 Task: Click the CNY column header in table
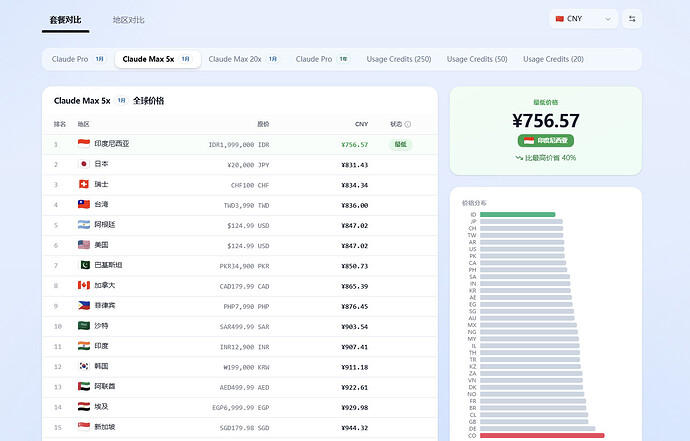[361, 124]
